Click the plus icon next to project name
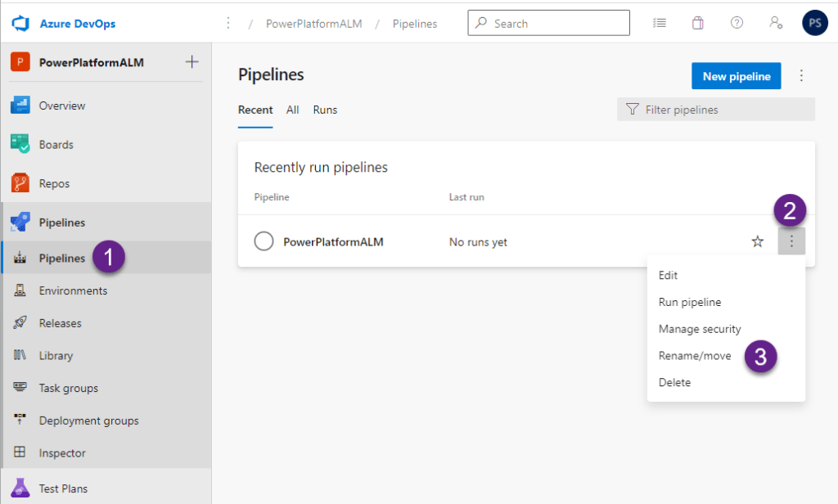838x504 pixels. tap(192, 62)
